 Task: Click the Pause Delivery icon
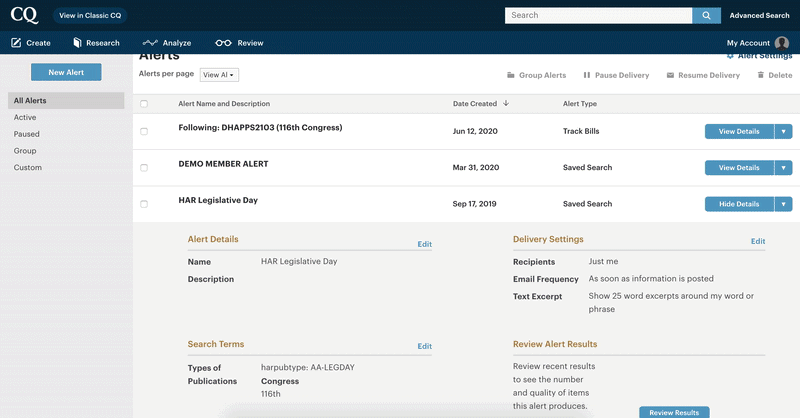click(587, 75)
